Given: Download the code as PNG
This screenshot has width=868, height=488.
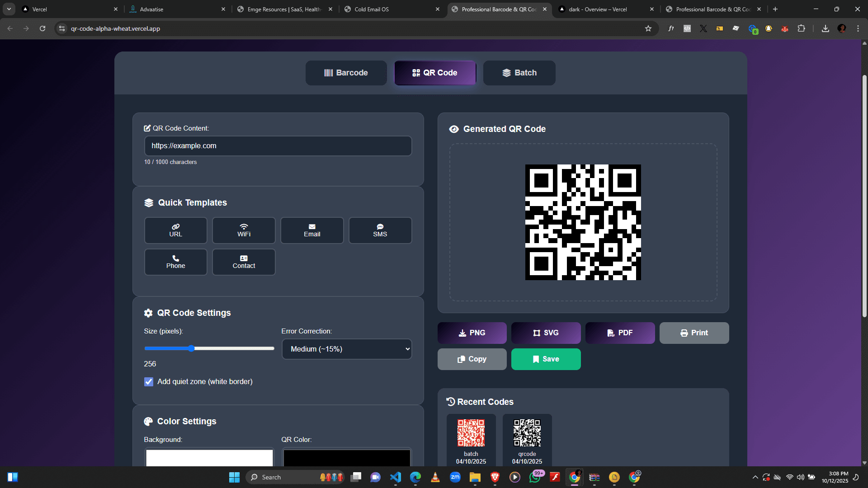Looking at the screenshot, I should (x=472, y=333).
